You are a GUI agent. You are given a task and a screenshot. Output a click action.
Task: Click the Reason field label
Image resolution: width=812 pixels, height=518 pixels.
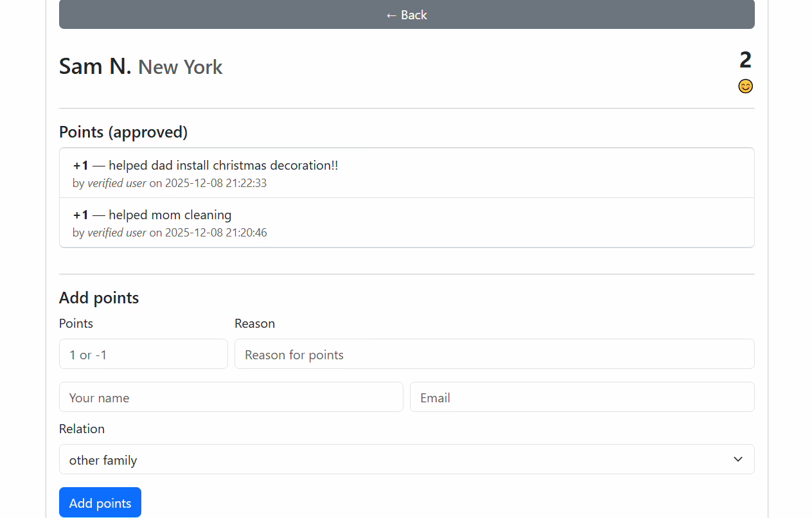click(254, 323)
